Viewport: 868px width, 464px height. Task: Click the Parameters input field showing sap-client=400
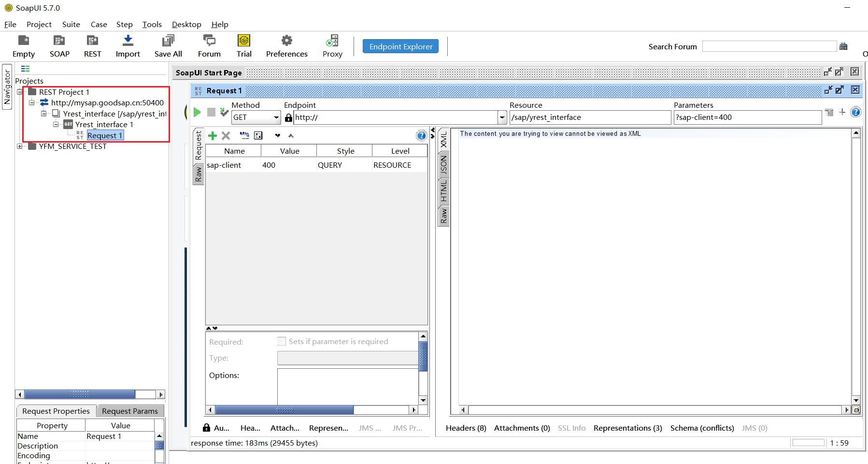click(x=748, y=117)
